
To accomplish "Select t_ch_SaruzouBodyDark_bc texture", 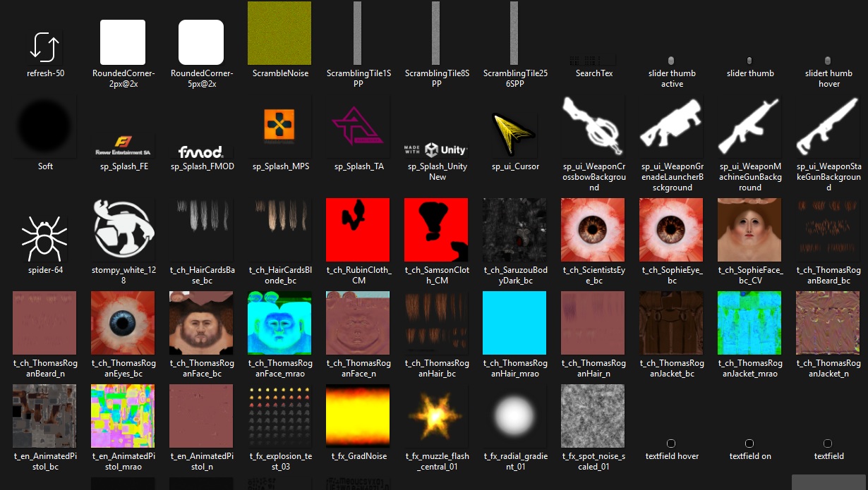I will [x=514, y=230].
